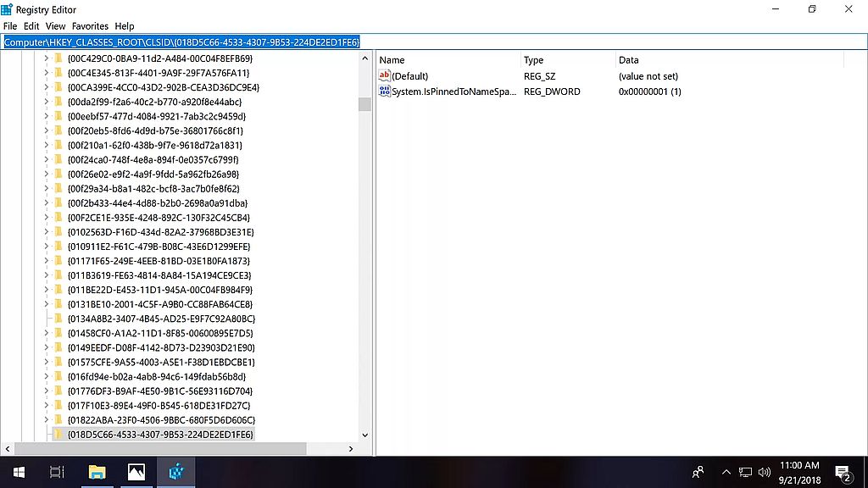Click folder icon of {0149EEDF-D08F-4142-8D73-D23903D21E90}

coord(58,347)
